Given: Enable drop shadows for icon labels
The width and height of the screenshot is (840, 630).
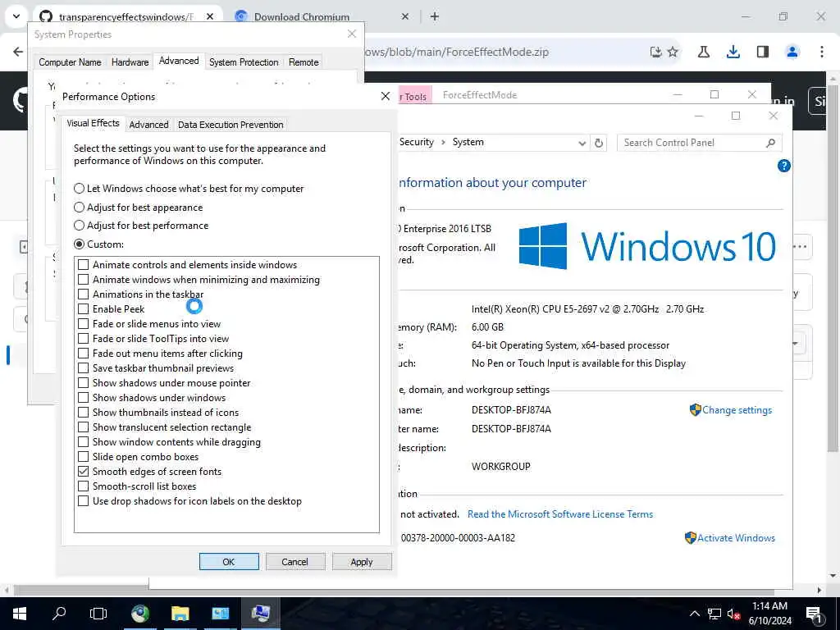Looking at the screenshot, I should (x=83, y=501).
